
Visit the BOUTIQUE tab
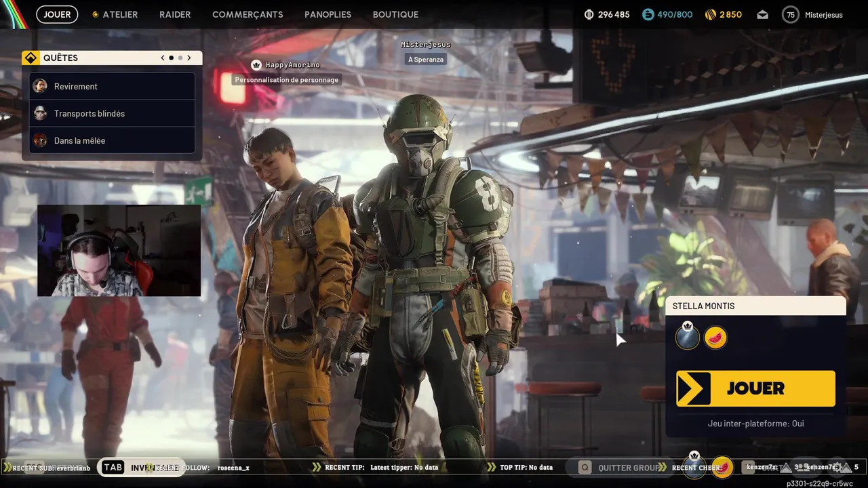[x=395, y=14]
